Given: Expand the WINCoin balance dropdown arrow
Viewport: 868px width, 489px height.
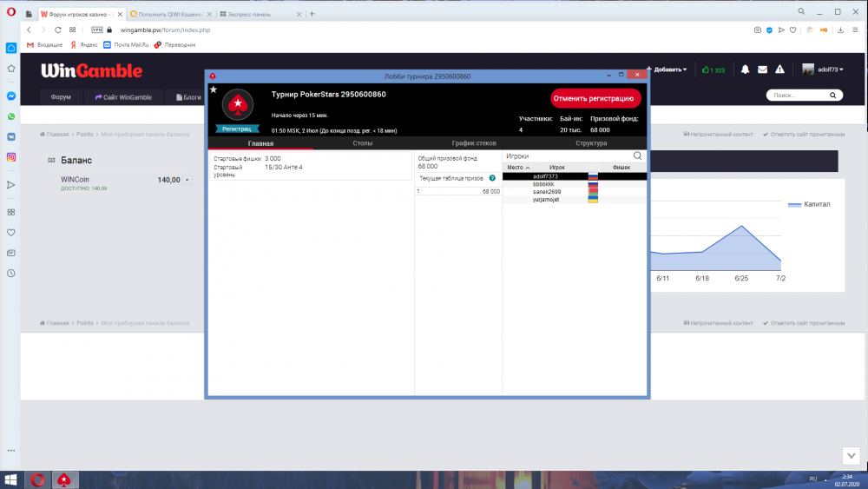Looking at the screenshot, I should (x=187, y=180).
